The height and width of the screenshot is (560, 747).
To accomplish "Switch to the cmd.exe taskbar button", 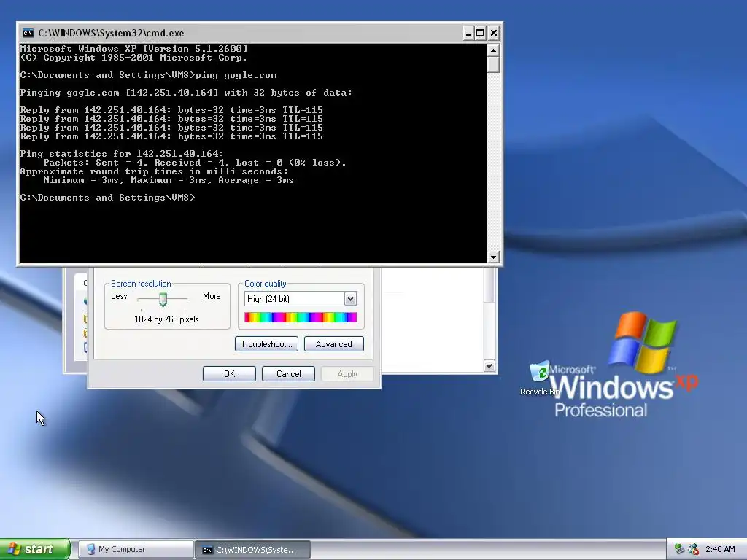I will [253, 550].
